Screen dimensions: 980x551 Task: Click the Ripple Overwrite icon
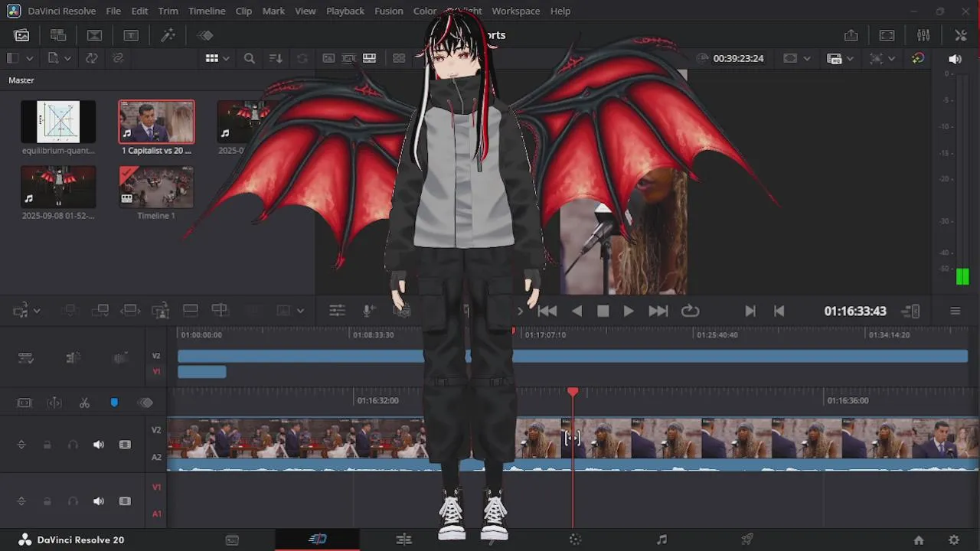(x=130, y=310)
